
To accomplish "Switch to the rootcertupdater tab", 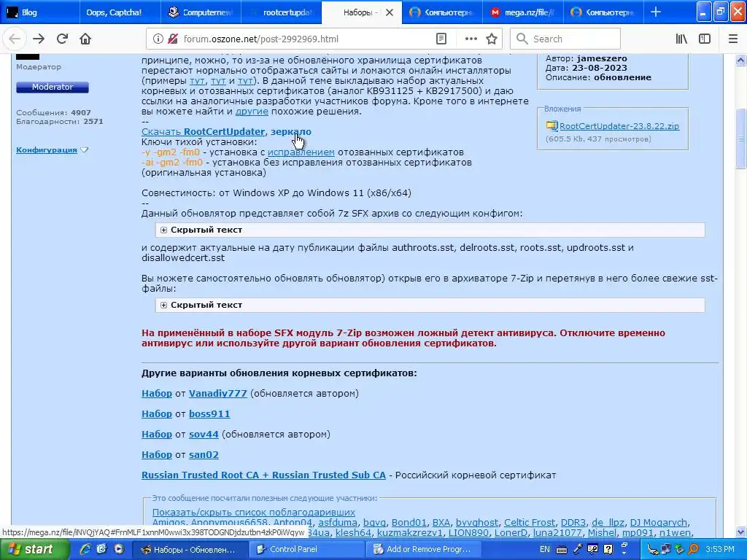I will tap(281, 12).
